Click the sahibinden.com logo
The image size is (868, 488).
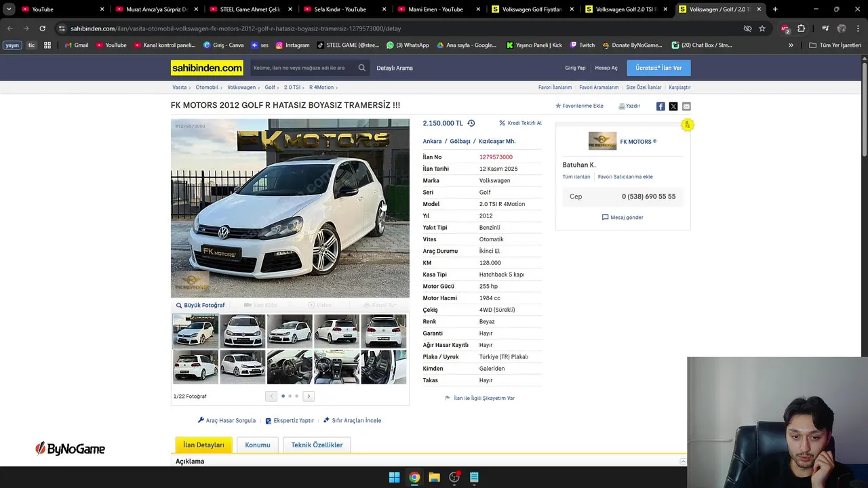pyautogui.click(x=207, y=68)
